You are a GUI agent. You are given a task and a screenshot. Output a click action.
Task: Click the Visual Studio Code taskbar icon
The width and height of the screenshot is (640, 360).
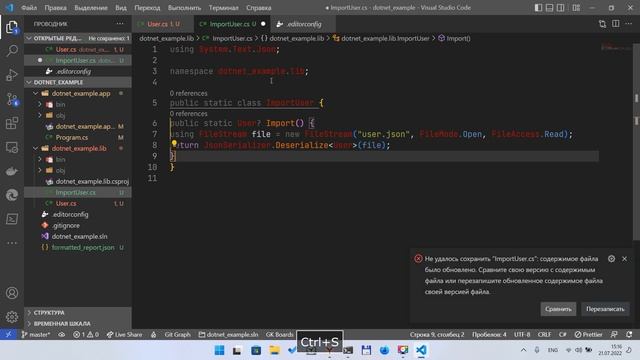(x=421, y=350)
